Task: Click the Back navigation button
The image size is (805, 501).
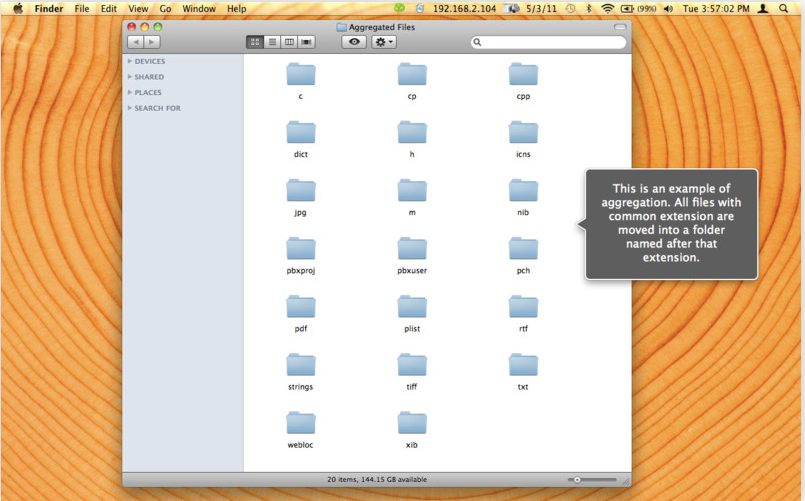Action: [x=135, y=42]
